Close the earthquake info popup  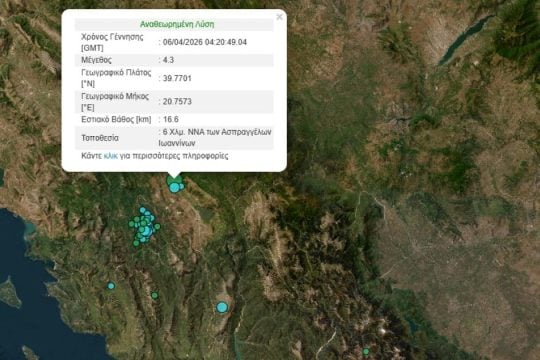[x=279, y=17]
